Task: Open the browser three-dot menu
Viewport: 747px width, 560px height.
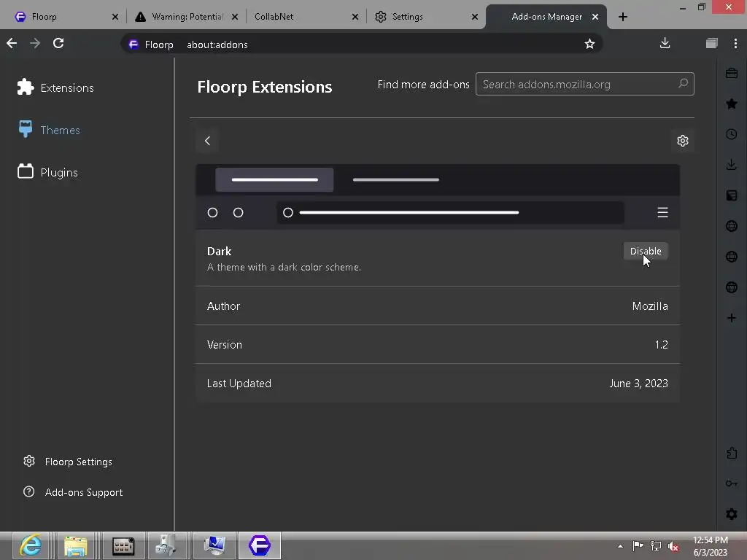Action: 735,43
